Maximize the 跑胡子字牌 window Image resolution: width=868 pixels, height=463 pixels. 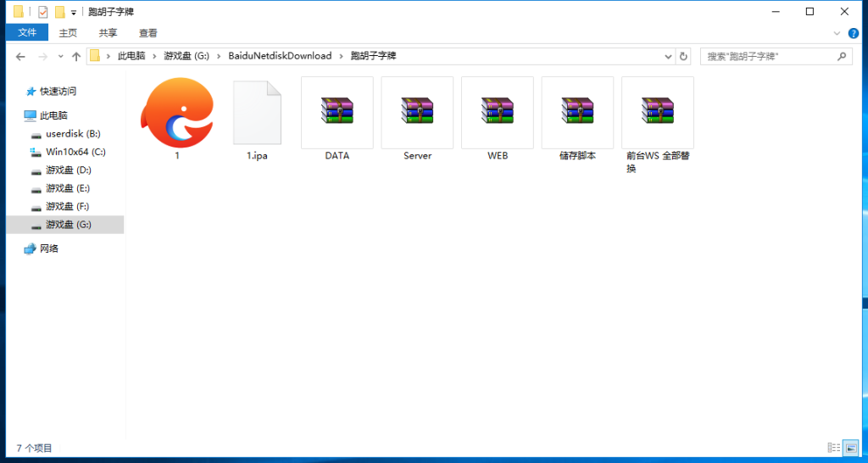[810, 12]
